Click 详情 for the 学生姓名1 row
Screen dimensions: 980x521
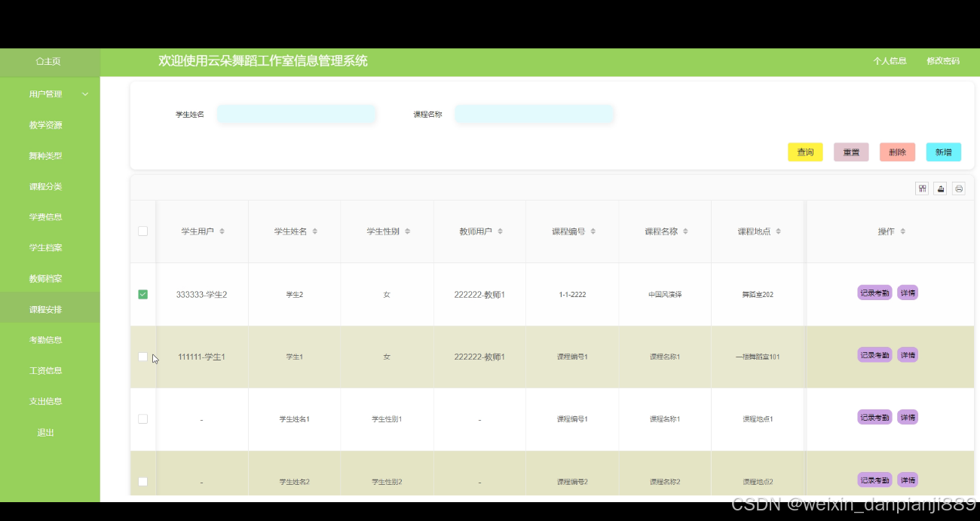click(x=908, y=417)
